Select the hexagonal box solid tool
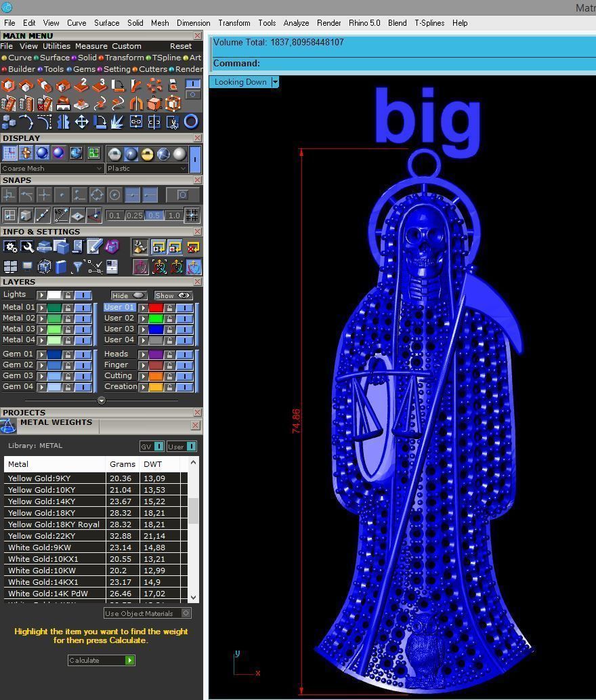This screenshot has width=596, height=700. (8, 85)
